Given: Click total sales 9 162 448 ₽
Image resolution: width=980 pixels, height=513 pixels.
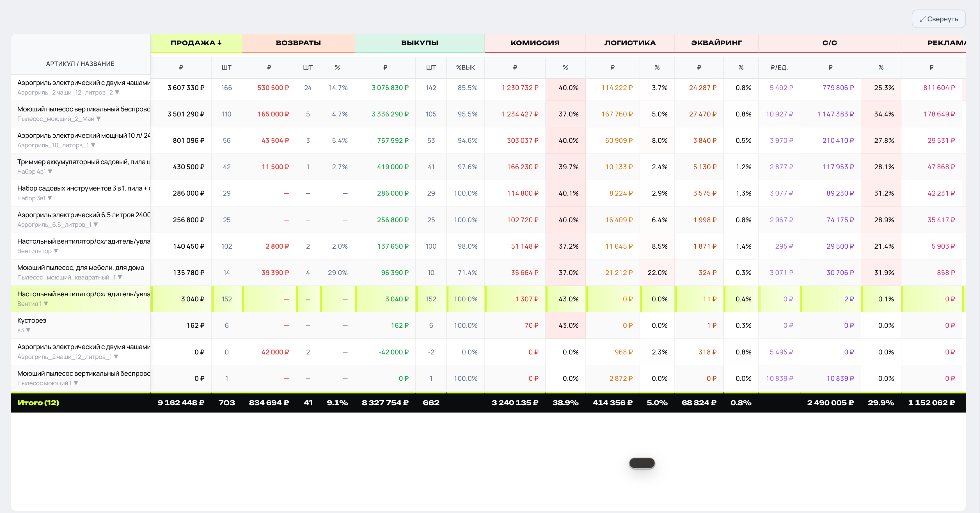Looking at the screenshot, I should click(181, 403).
